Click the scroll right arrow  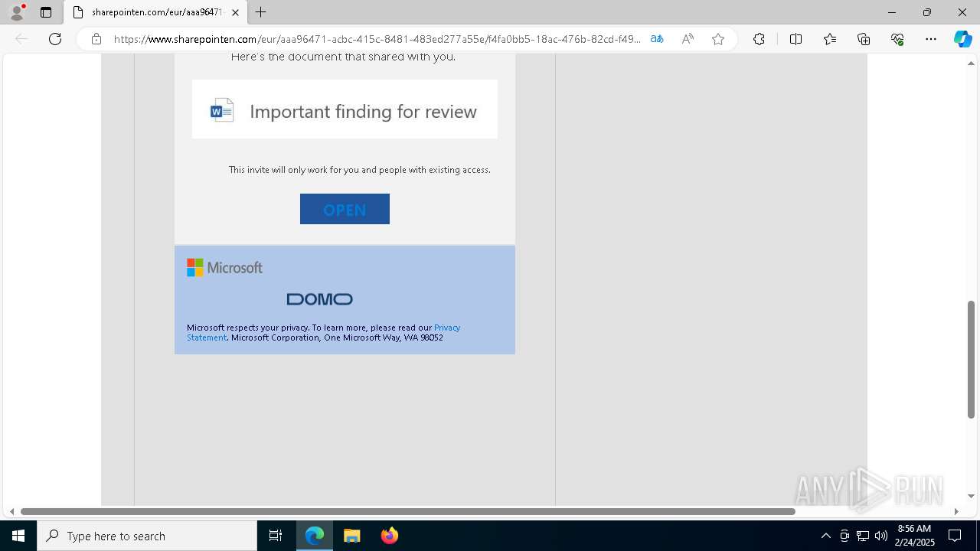click(955, 511)
